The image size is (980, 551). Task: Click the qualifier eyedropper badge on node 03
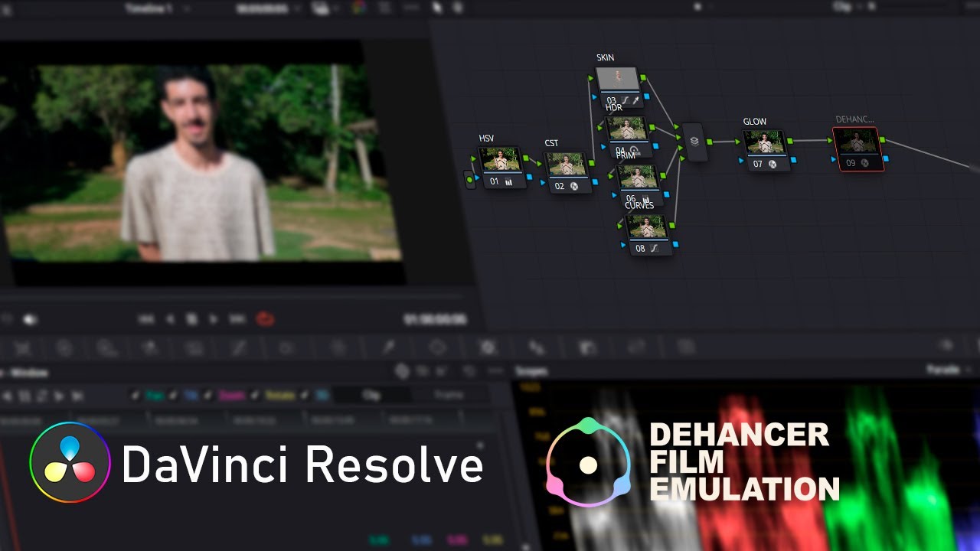[x=635, y=100]
